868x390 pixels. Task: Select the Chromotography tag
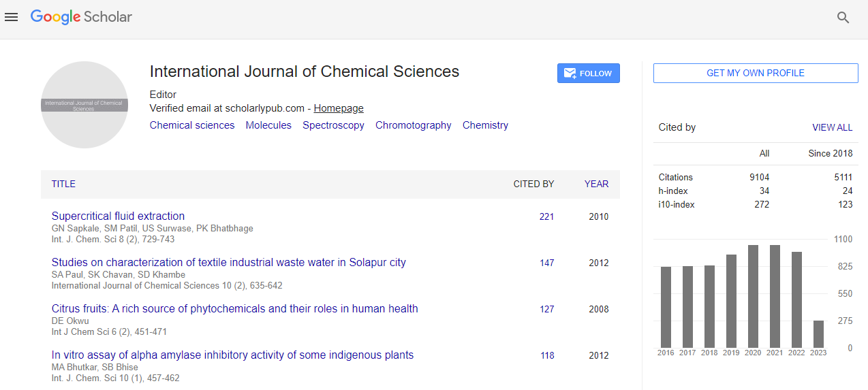coord(414,125)
